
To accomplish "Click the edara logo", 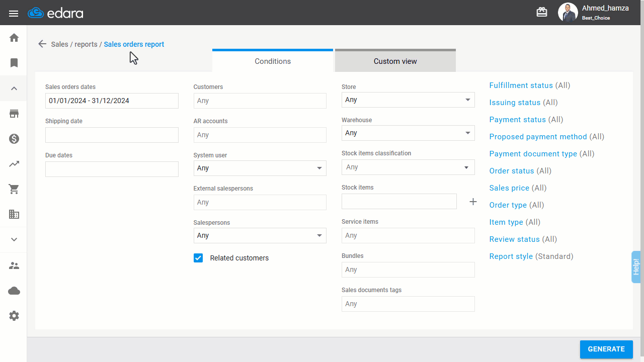I will coord(55,13).
